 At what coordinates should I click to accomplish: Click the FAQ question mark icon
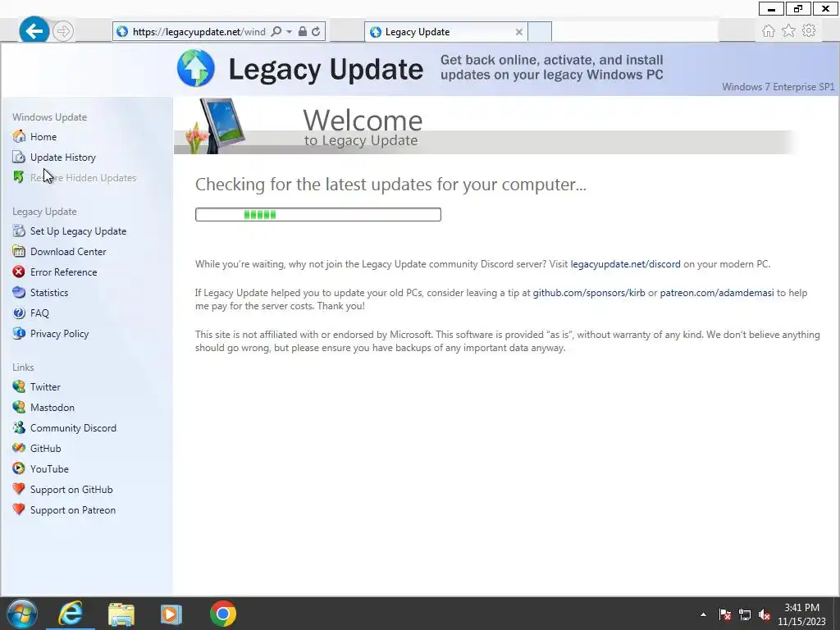(19, 313)
